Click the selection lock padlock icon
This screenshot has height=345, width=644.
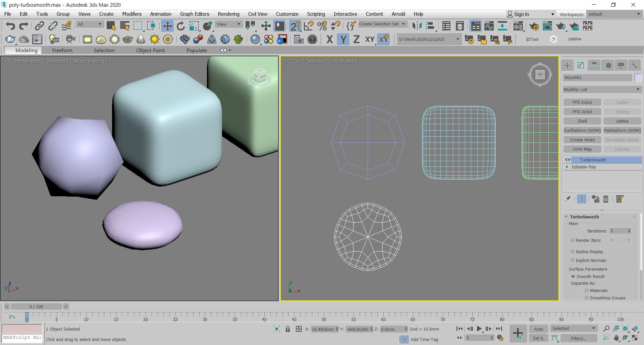288,329
